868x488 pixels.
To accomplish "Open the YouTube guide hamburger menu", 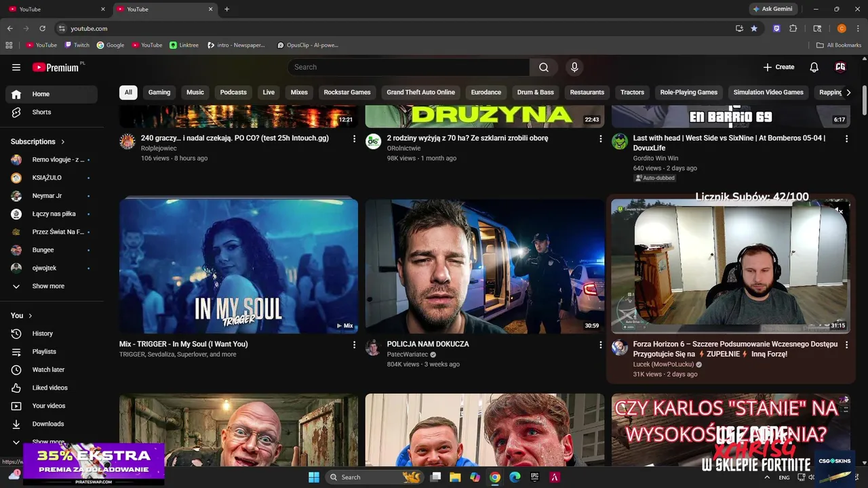I will [16, 67].
